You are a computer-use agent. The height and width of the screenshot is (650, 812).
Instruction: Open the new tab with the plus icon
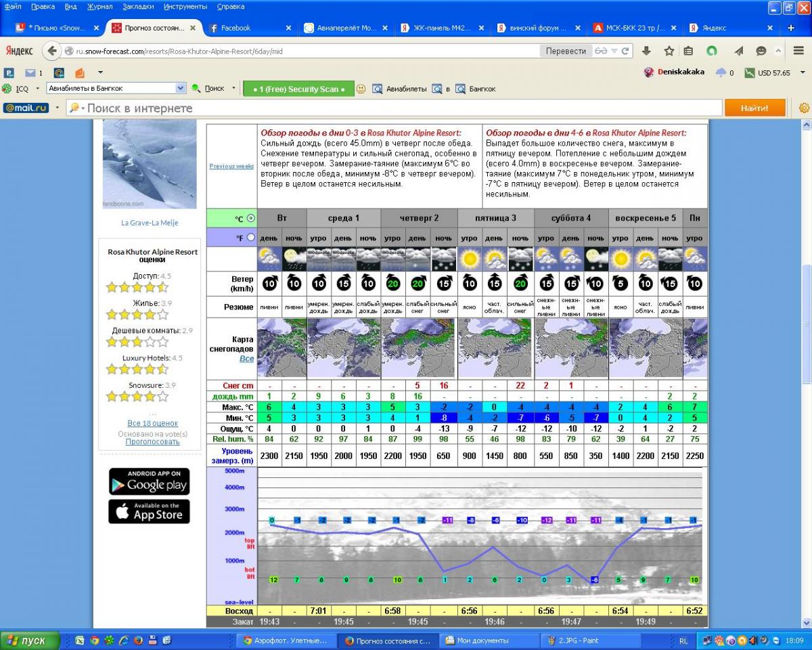tap(791, 28)
